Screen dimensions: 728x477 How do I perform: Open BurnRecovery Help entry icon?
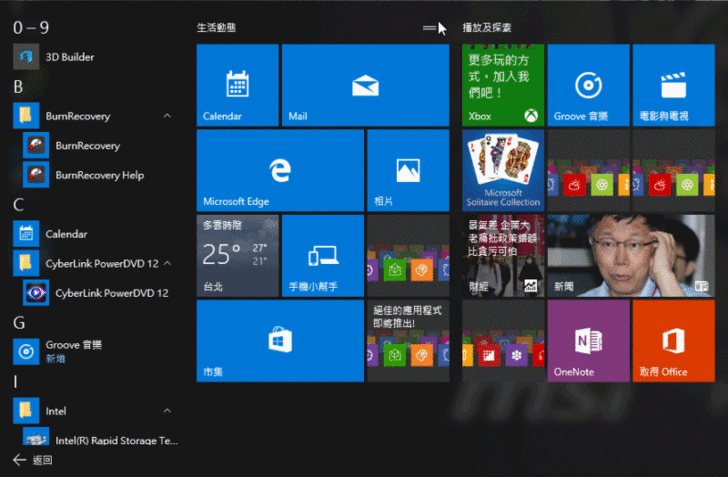(36, 175)
